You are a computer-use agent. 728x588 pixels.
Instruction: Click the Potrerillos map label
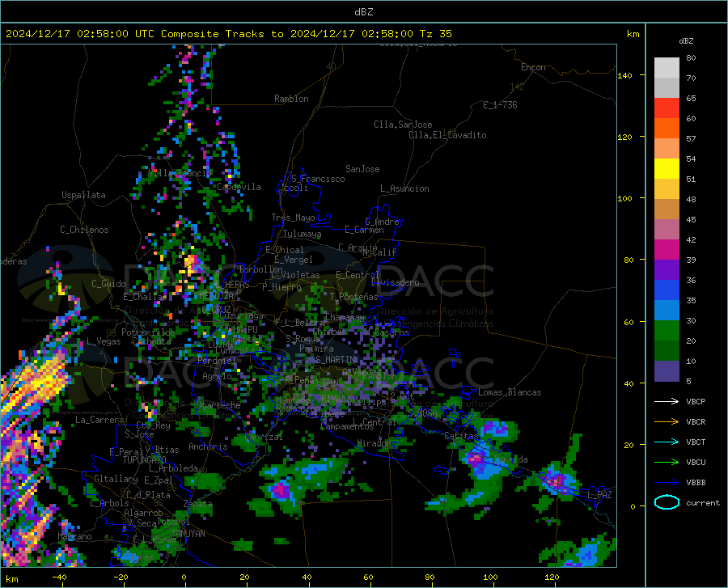click(x=148, y=332)
